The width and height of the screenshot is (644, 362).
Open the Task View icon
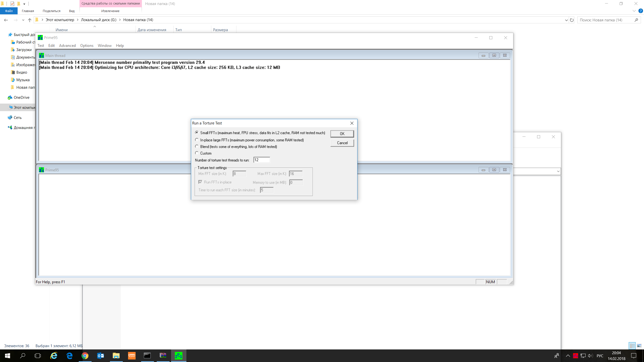point(38,355)
